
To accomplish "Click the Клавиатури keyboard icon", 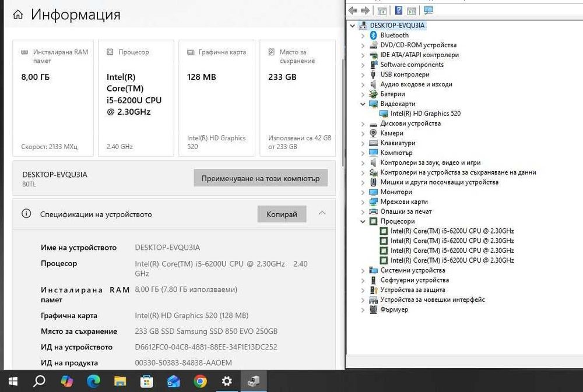I will [373, 143].
